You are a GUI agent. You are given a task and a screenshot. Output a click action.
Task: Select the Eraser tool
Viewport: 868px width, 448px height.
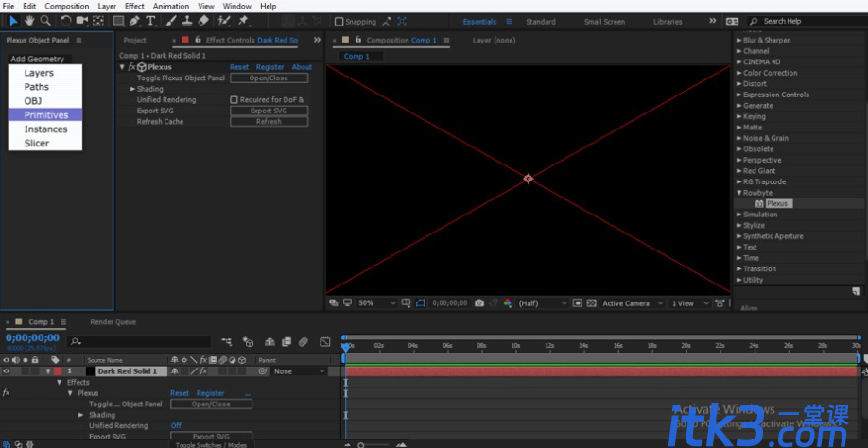pos(203,21)
